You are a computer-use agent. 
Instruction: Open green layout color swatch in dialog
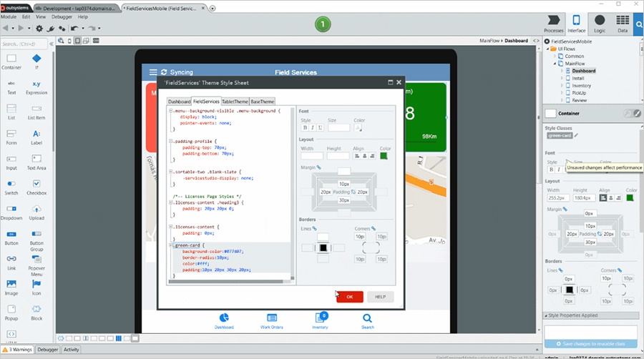[x=384, y=156]
